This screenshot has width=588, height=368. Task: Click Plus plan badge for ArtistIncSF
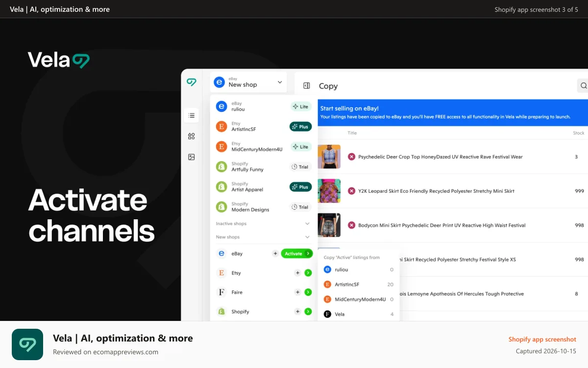pyautogui.click(x=301, y=127)
